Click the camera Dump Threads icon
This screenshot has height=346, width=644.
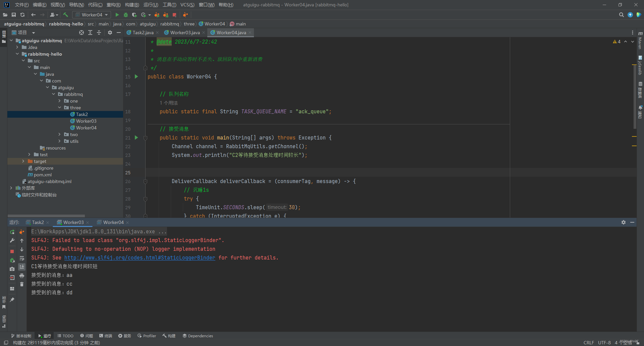click(12, 269)
